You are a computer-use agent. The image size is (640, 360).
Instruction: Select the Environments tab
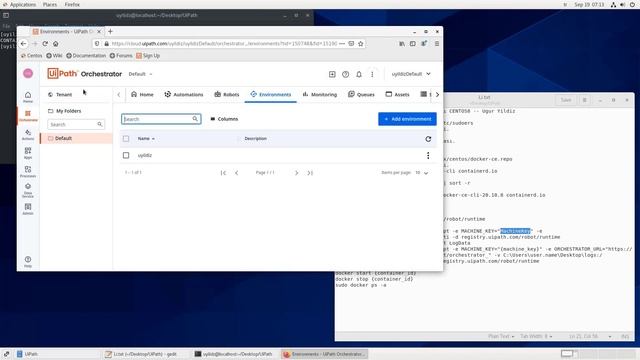271,94
